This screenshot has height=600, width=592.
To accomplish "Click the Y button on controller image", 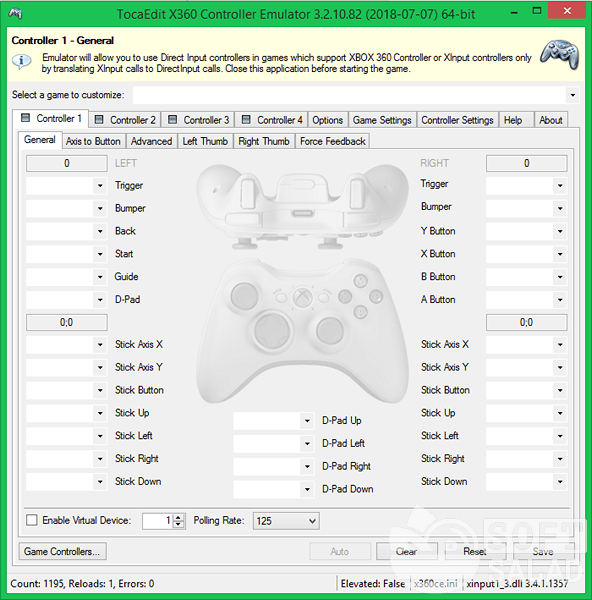I will click(x=360, y=280).
